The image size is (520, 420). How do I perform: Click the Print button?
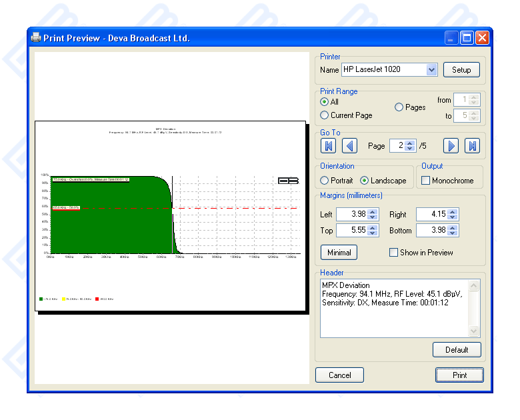pos(459,375)
